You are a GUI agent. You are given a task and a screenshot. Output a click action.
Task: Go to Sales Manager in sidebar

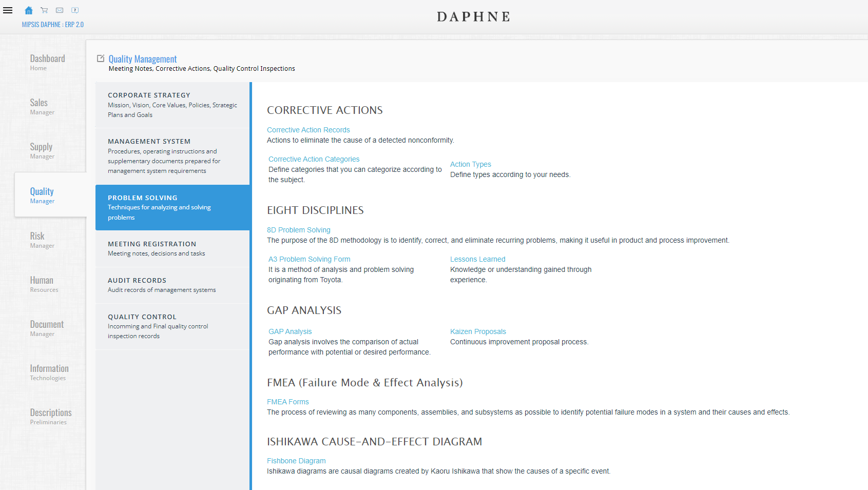(42, 106)
